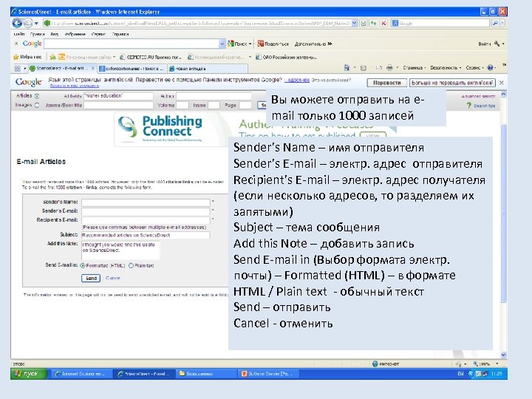
Task: Open Search tips question mark icon
Action: click(x=469, y=106)
